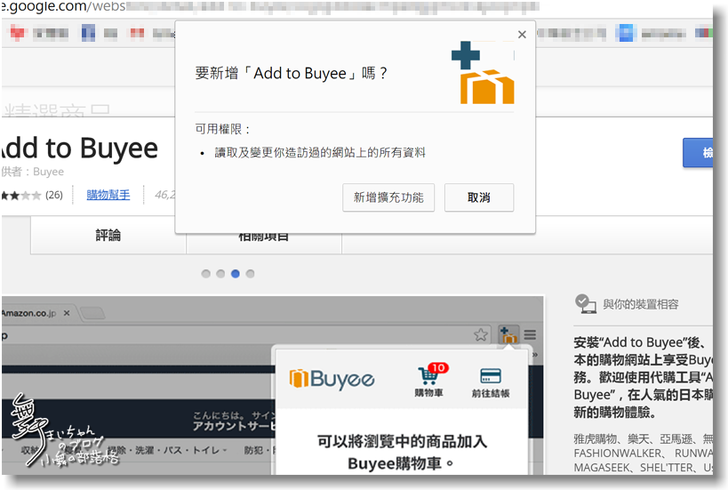The image size is (728, 490).
Task: Switch to the 評論 tab
Action: (x=108, y=235)
